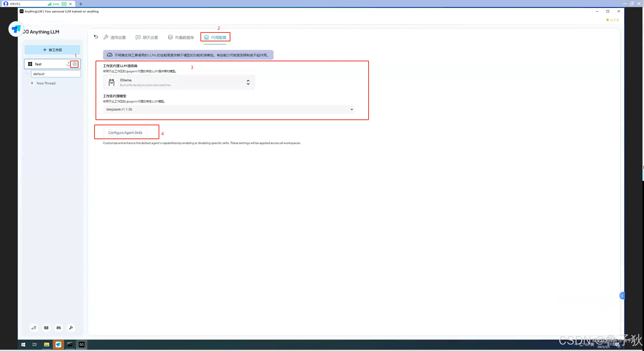Click New Thread in the sidebar

click(46, 83)
